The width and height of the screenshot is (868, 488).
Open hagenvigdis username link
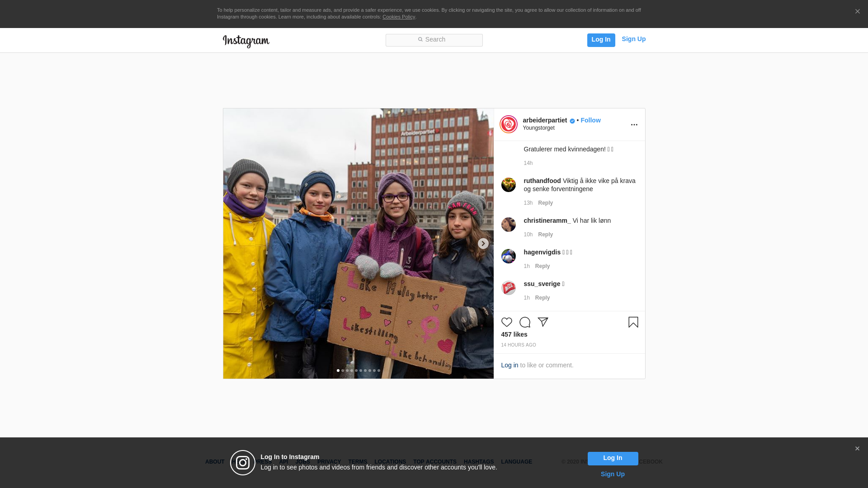[x=542, y=252]
